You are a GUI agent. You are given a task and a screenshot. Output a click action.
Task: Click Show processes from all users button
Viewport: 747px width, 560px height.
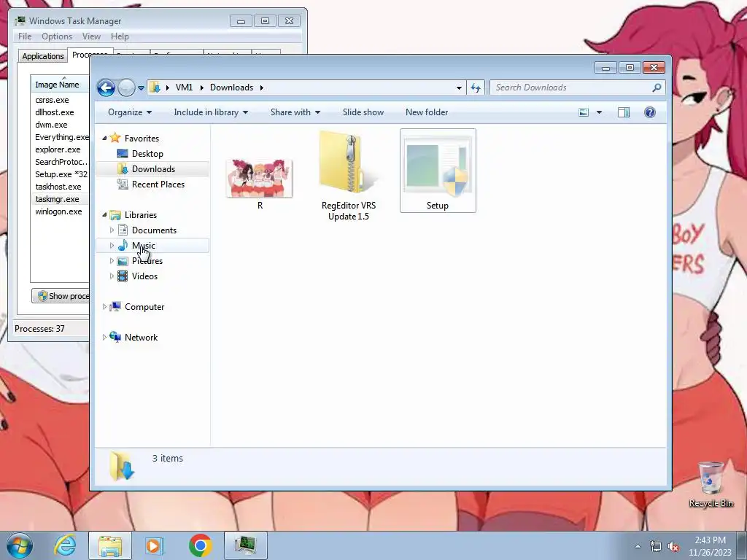click(61, 296)
